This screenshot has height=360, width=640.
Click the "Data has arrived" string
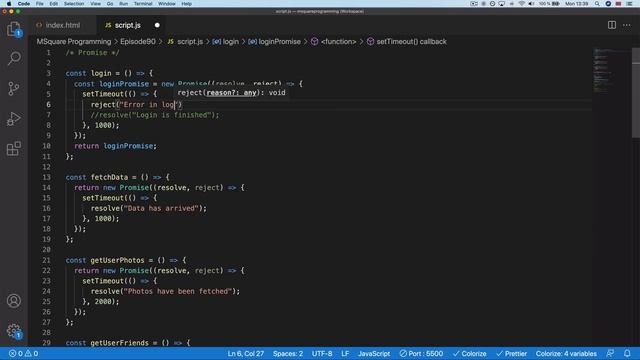(161, 208)
